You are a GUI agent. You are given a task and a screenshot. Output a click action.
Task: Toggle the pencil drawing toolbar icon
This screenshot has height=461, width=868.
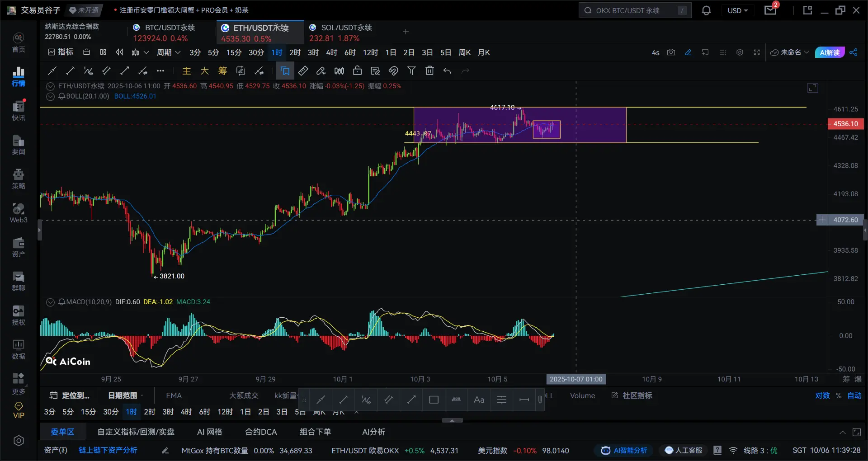tap(688, 52)
